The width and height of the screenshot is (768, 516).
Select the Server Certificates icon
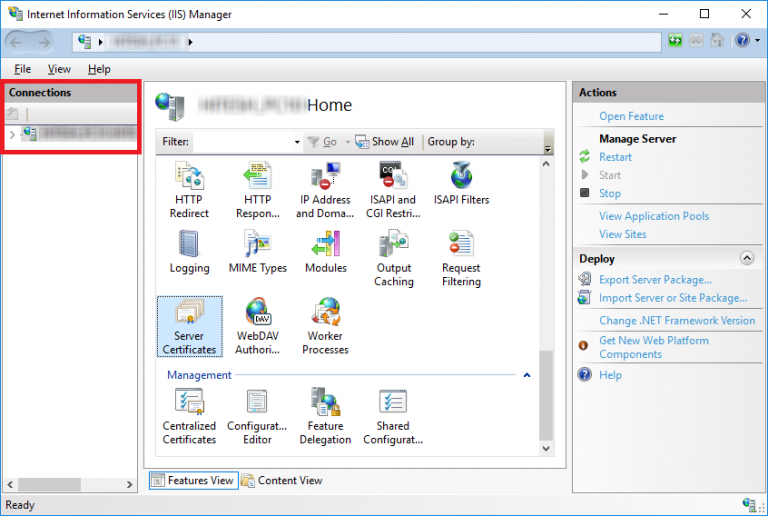point(190,326)
